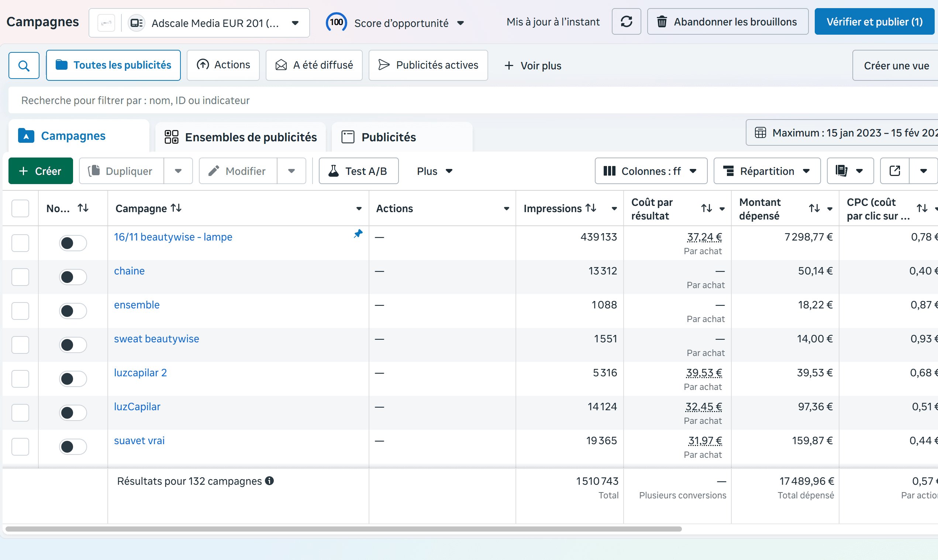
Task: Click the horizontal scrollbar below table
Action: coord(344,529)
